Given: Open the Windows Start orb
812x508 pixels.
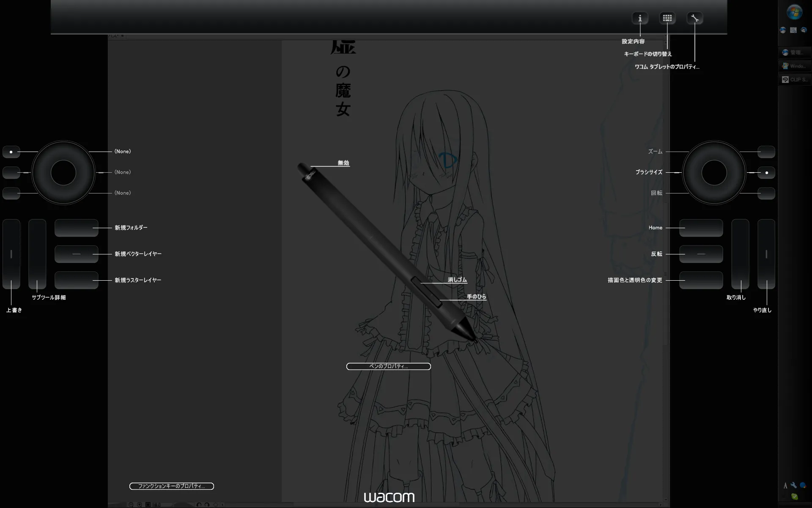Looking at the screenshot, I should (794, 12).
